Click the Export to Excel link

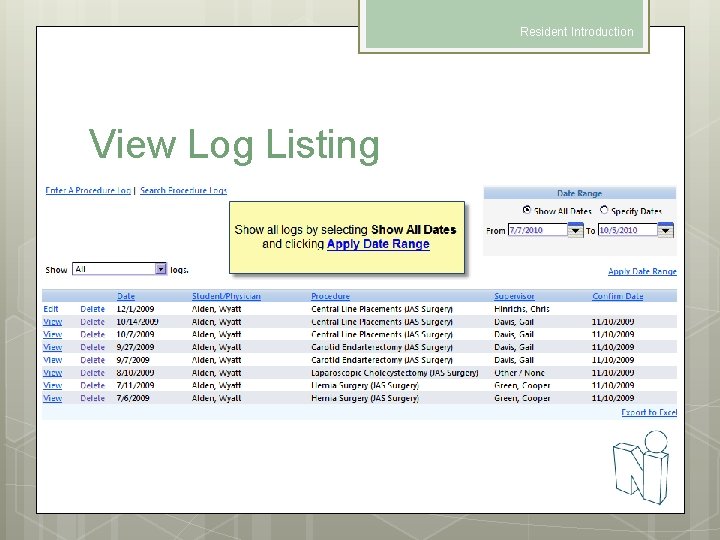pyautogui.click(x=649, y=412)
